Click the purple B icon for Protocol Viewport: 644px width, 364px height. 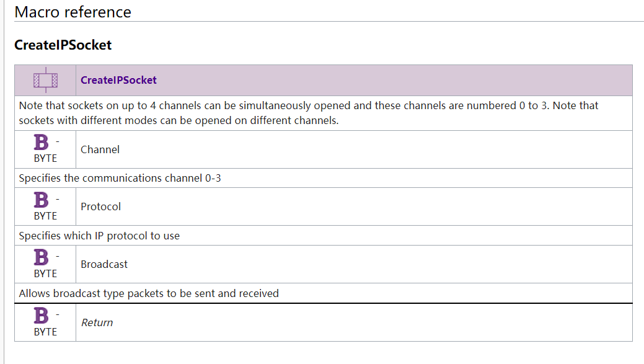coord(41,200)
